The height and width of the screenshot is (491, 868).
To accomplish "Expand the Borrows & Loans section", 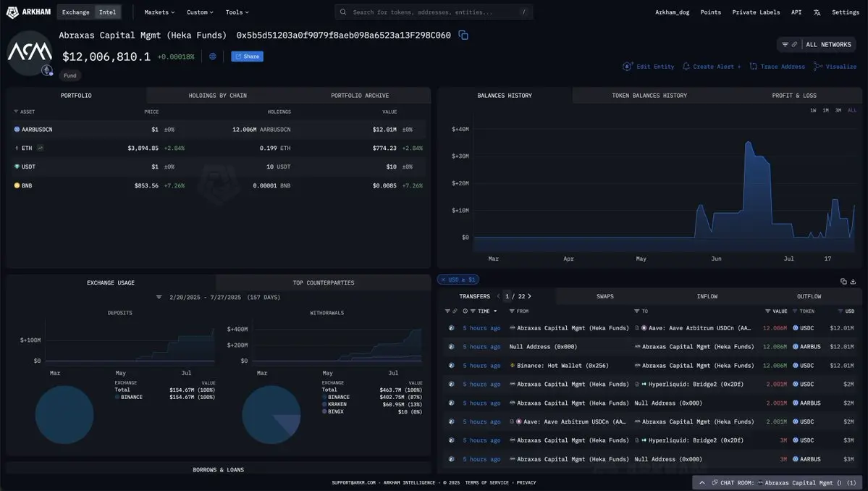I will (x=218, y=470).
